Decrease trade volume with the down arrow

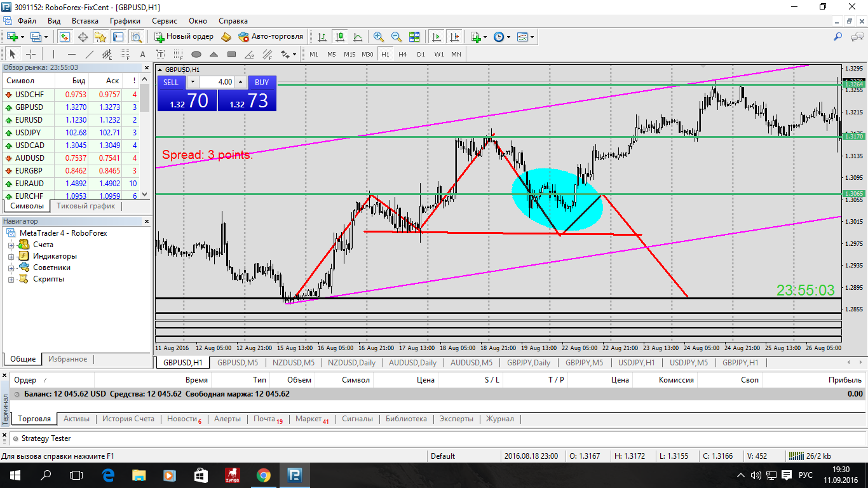pyautogui.click(x=192, y=82)
